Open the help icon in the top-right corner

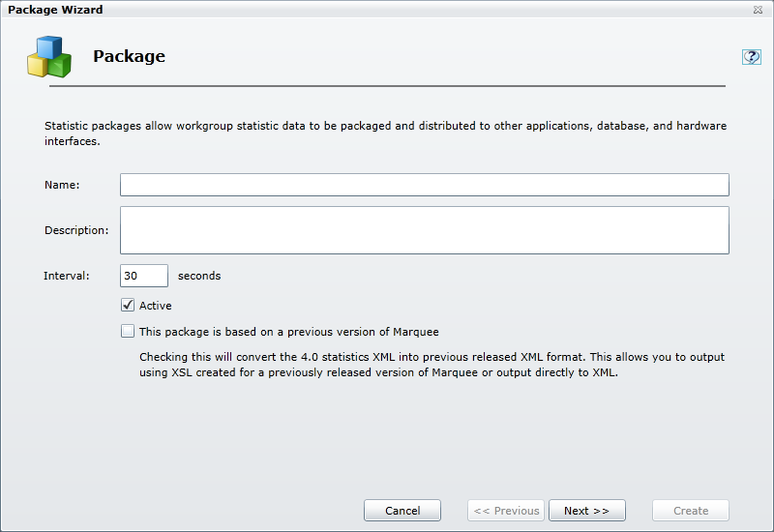click(x=751, y=57)
